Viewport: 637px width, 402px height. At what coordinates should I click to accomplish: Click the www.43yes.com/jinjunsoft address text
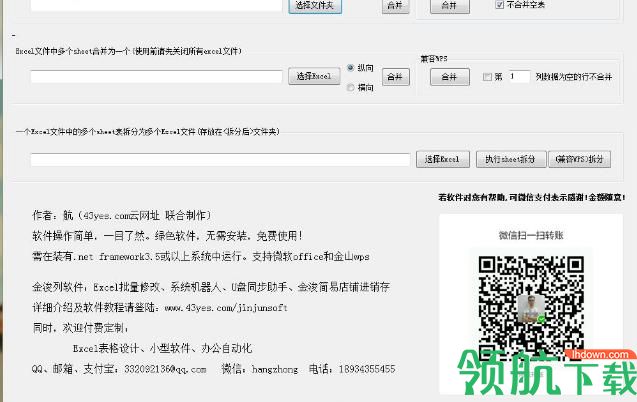coord(226,308)
